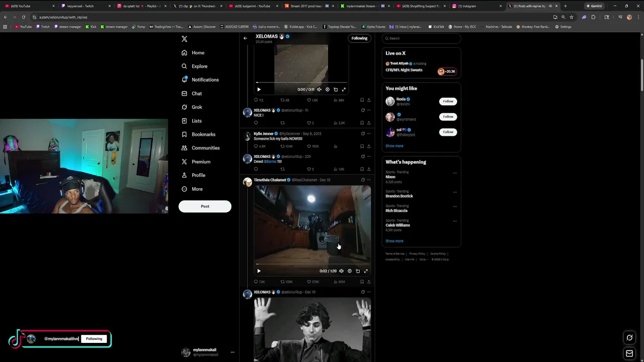Click the Grok icon on Kylie Jenner post
Viewport: 644px width, 362px height.
[x=363, y=134]
